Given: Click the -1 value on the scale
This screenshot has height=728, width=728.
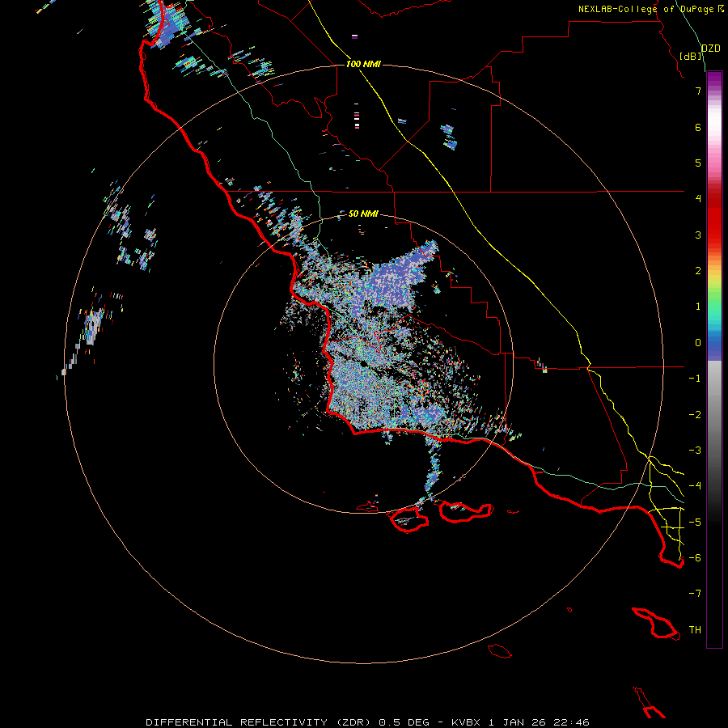Looking at the screenshot, I should click(x=695, y=379).
